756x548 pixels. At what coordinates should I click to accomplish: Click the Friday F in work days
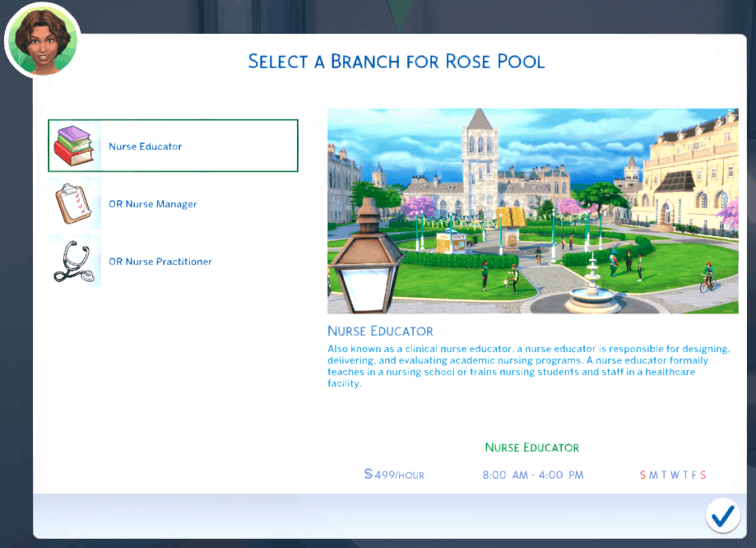coord(694,475)
